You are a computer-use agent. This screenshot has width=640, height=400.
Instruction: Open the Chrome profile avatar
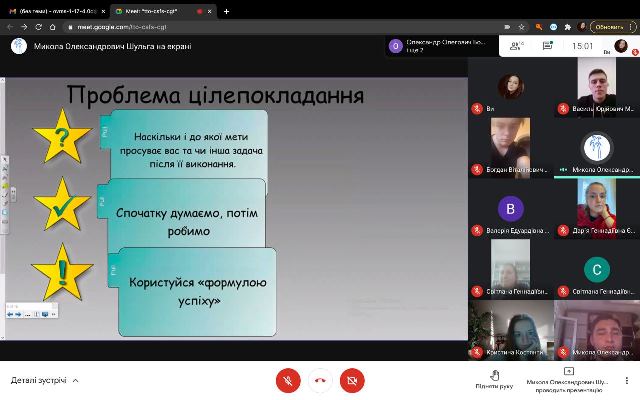[582, 27]
